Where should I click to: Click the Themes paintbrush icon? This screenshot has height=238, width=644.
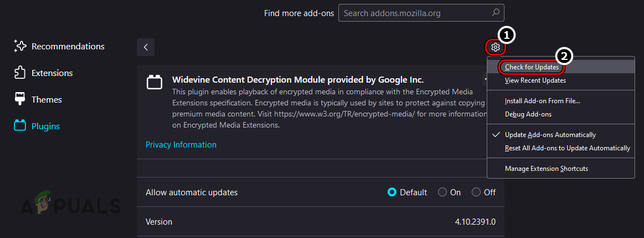point(20,100)
